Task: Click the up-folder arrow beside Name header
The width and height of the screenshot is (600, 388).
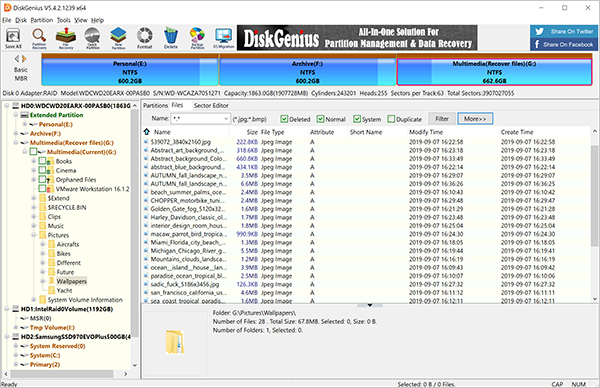Action: [147, 132]
